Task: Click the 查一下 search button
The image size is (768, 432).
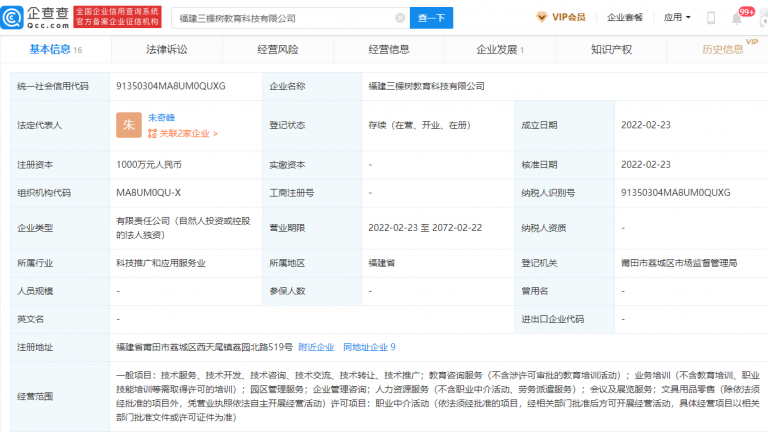Action: tap(431, 18)
